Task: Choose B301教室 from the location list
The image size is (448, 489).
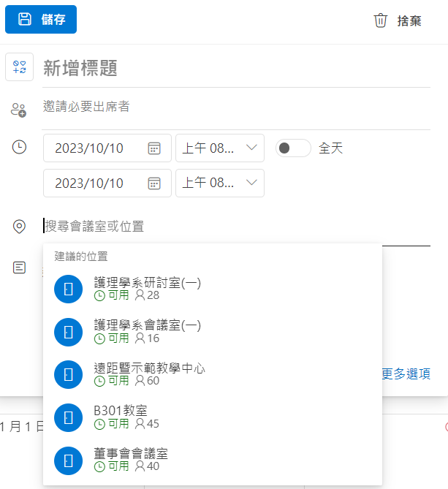Action: coord(121,416)
